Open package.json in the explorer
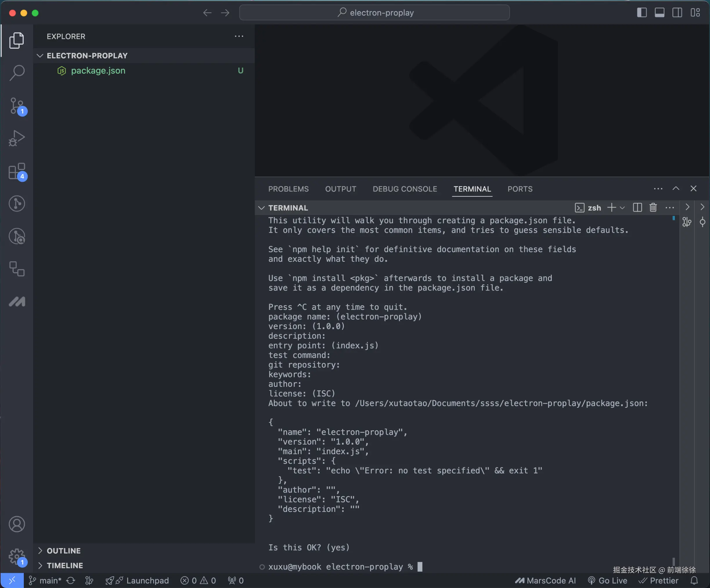 click(98, 71)
